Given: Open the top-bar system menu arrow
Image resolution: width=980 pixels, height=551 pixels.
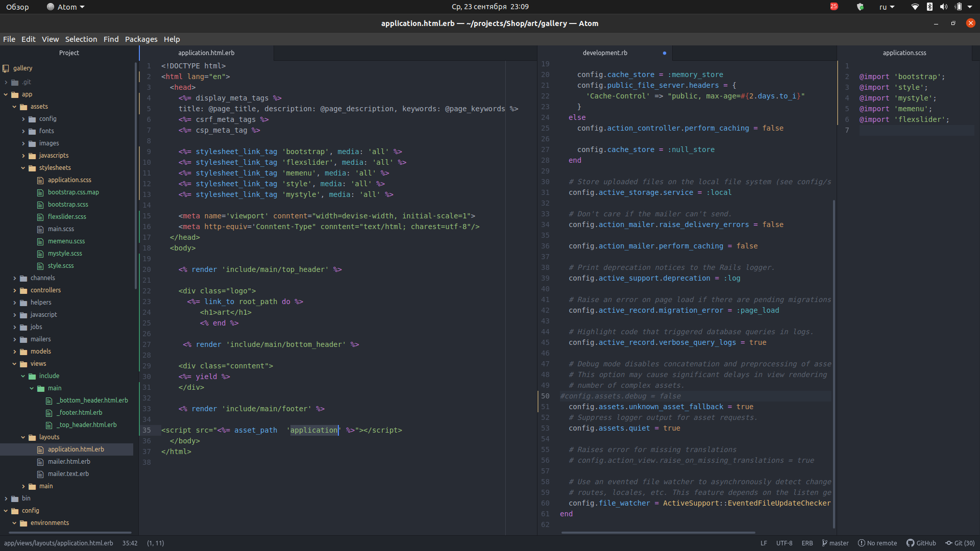Looking at the screenshot, I should click(x=970, y=7).
